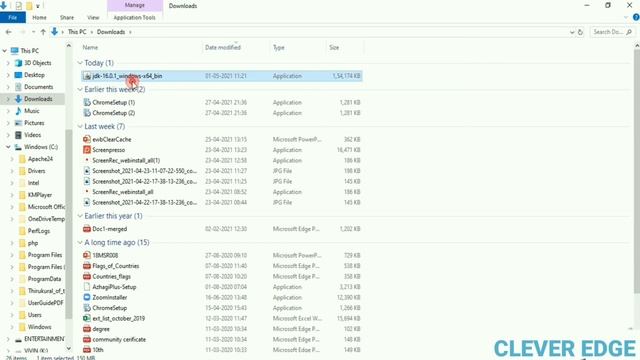The height and width of the screenshot is (360, 640).
Task: Click the 18MSR008 PowerPoint file icon
Action: click(87, 255)
